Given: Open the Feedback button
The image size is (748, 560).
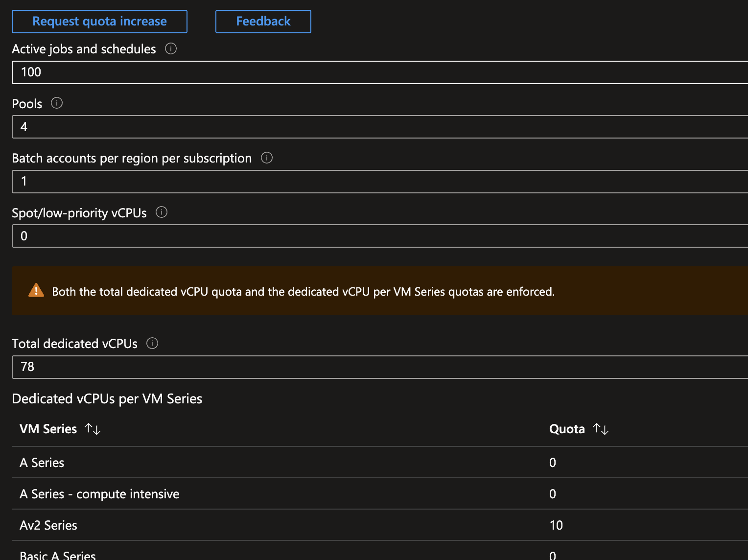Looking at the screenshot, I should pos(263,22).
